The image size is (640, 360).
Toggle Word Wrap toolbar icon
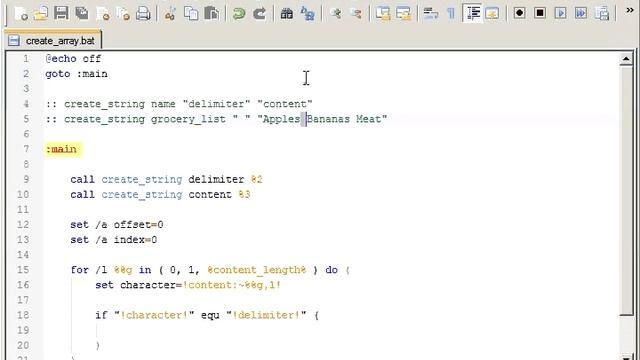[x=430, y=13]
